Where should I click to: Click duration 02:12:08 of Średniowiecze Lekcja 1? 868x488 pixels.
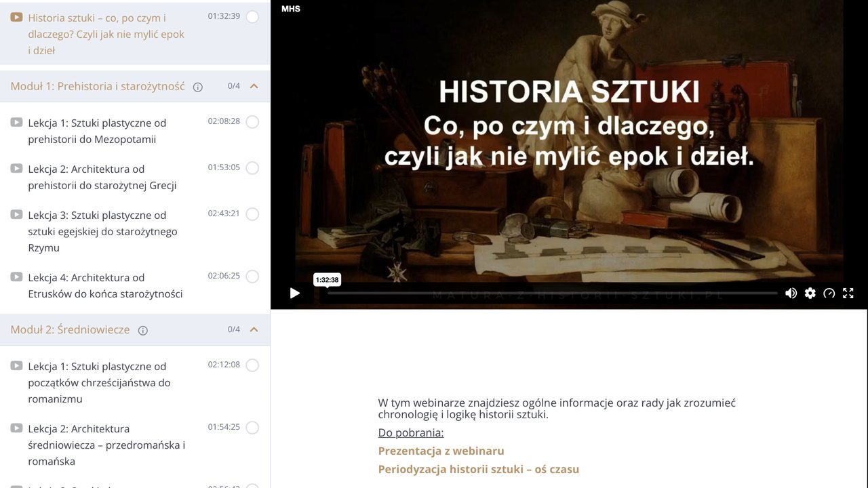tap(224, 365)
